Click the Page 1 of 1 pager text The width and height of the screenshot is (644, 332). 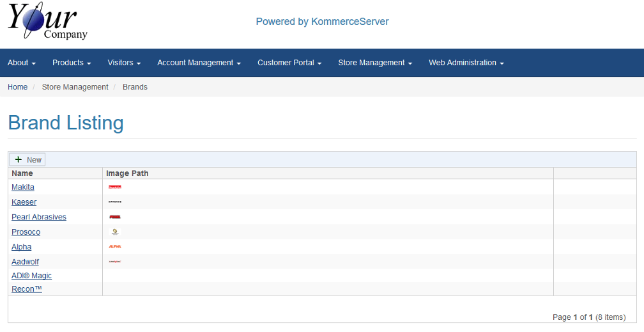(589, 317)
